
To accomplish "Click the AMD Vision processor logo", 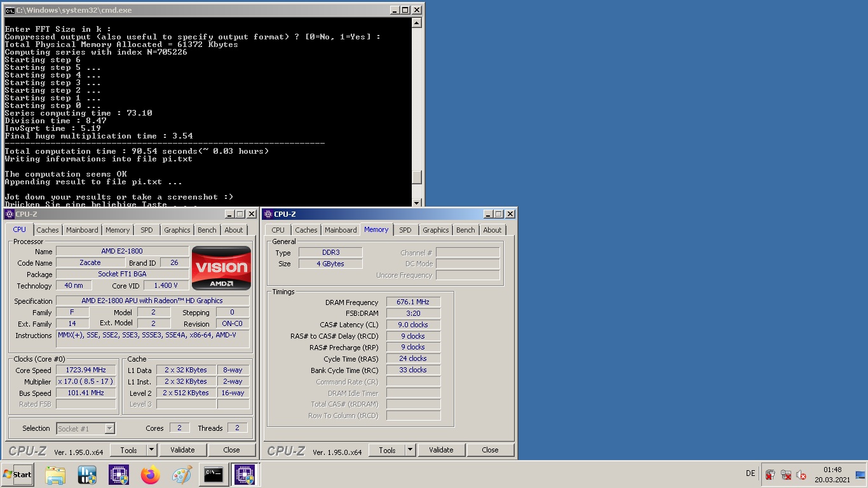I will coord(221,268).
